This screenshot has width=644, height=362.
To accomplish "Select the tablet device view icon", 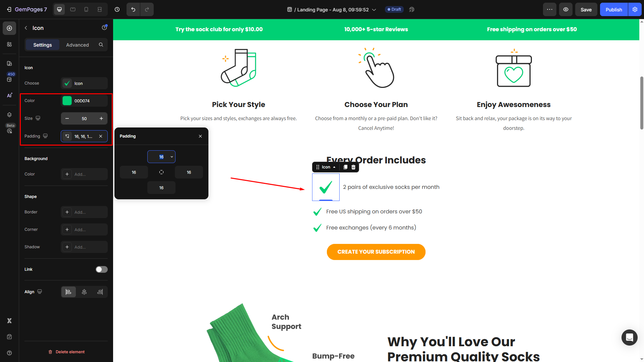I will (73, 9).
